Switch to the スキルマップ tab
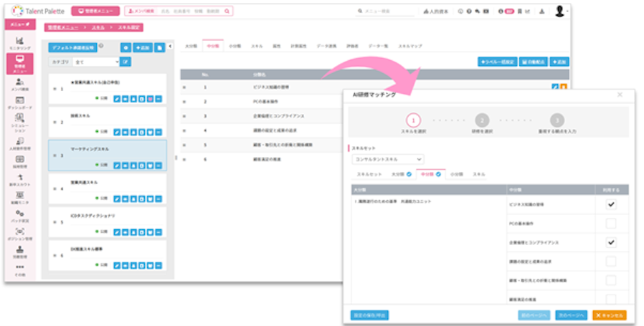 [x=410, y=46]
